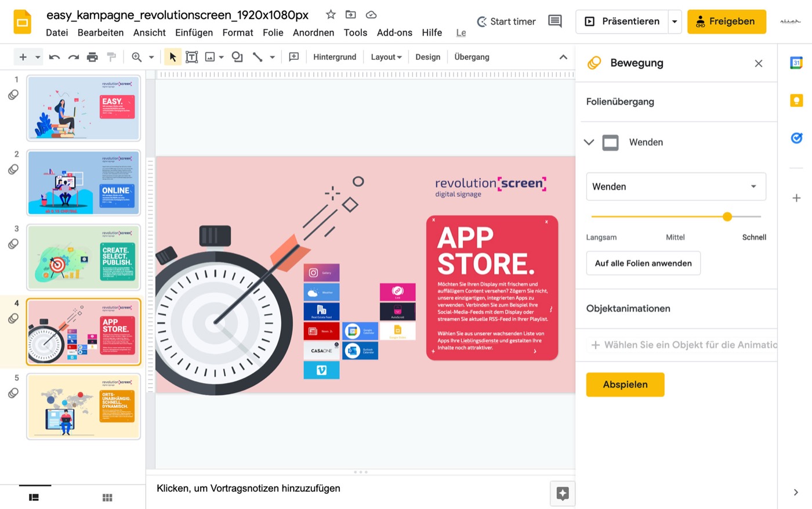Viewport: 812px width, 509px height.
Task: Click the print icon
Action: coord(92,57)
